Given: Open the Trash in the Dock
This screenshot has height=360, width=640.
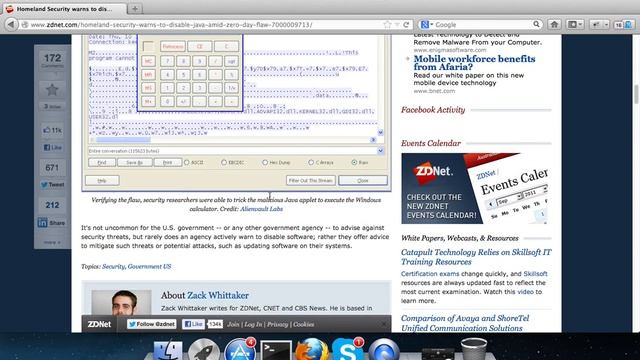Looking at the screenshot, I should pyautogui.click(x=473, y=349).
